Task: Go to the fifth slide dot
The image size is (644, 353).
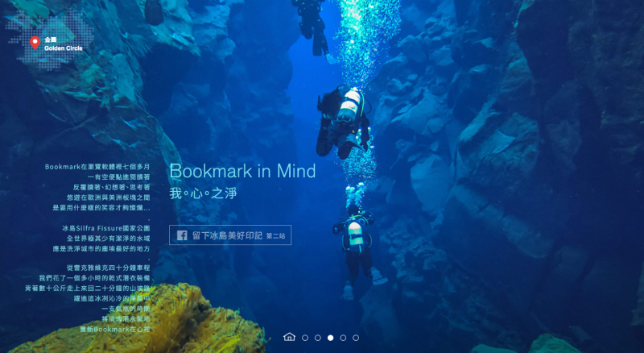Action: coord(356,338)
